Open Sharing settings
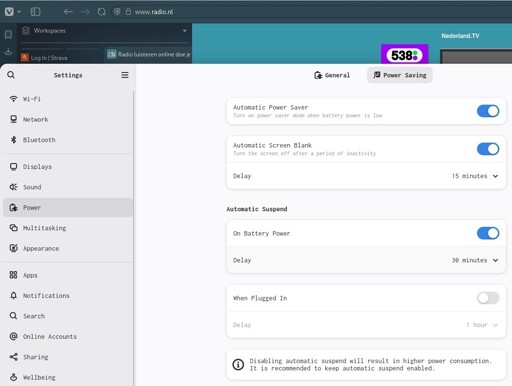 pos(68,357)
